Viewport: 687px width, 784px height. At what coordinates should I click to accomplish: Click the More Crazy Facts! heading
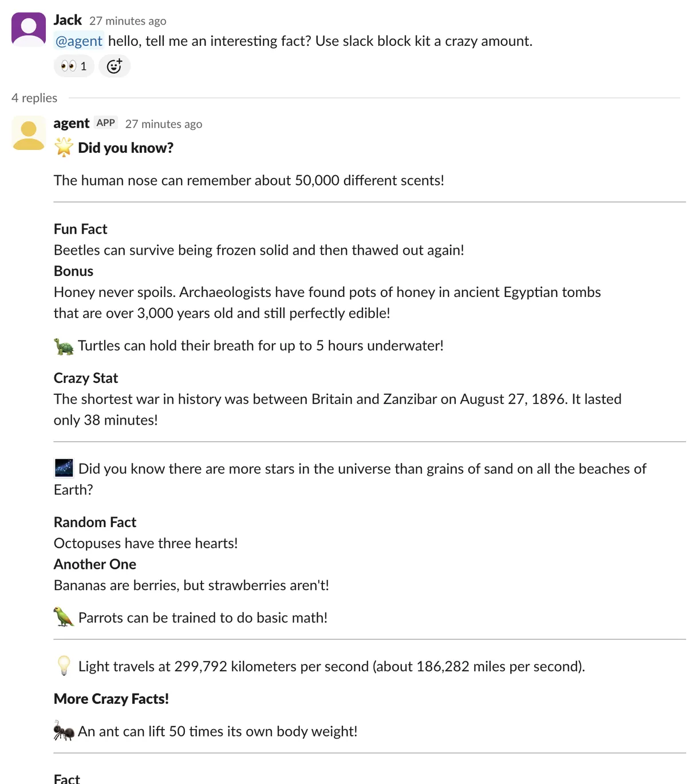click(x=111, y=699)
